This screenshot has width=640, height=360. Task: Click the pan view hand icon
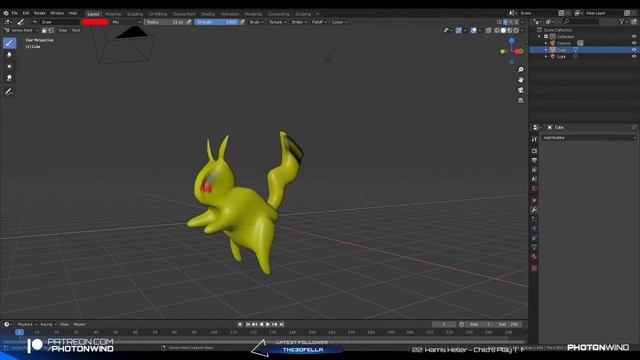pos(520,80)
